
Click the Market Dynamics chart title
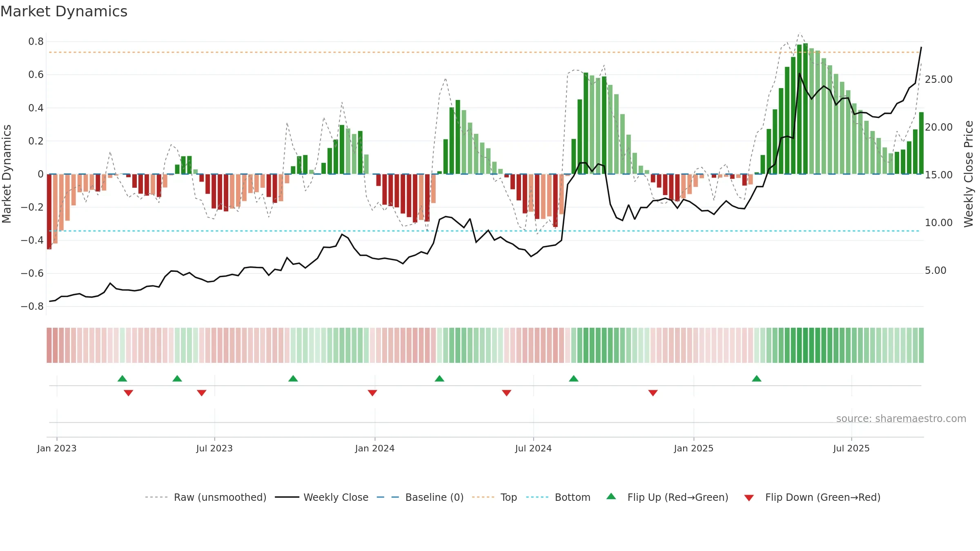click(x=64, y=11)
